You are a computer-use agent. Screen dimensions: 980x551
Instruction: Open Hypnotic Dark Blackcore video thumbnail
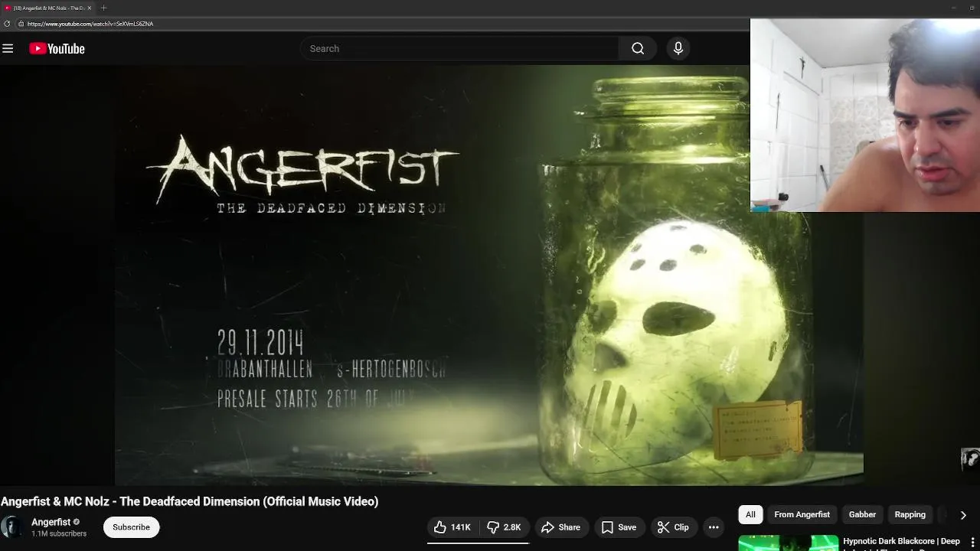click(x=788, y=543)
